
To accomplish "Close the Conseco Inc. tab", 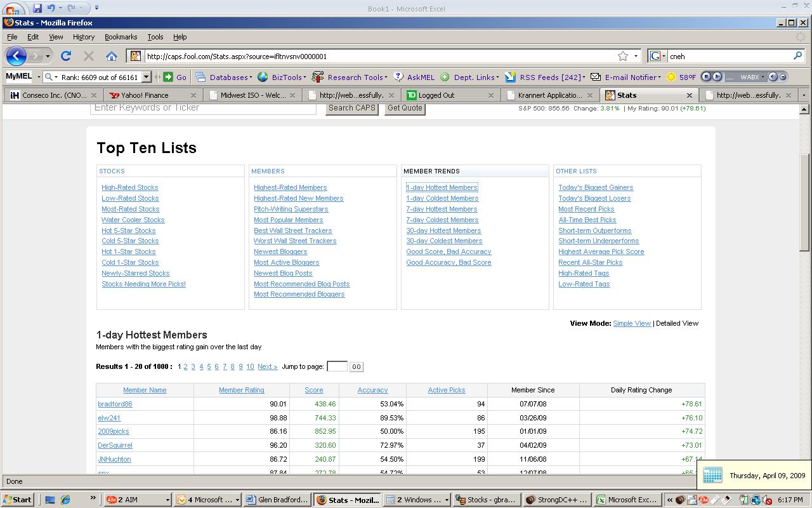I will (x=94, y=95).
